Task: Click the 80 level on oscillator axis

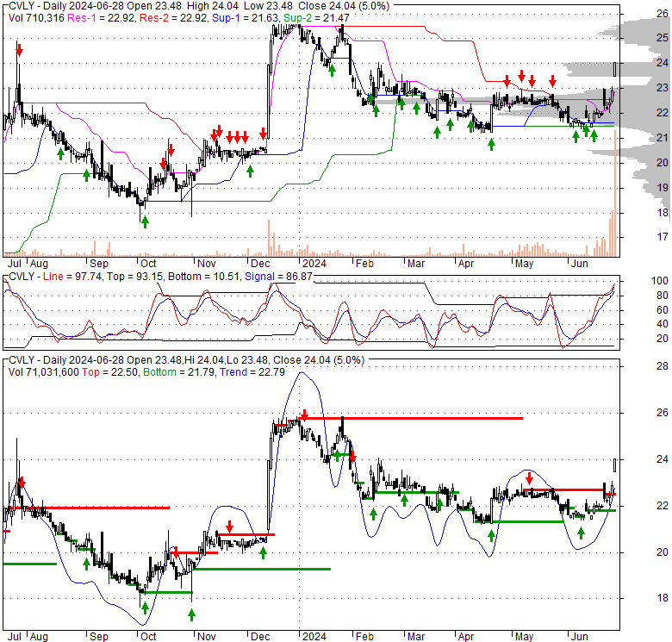Action: [663, 296]
